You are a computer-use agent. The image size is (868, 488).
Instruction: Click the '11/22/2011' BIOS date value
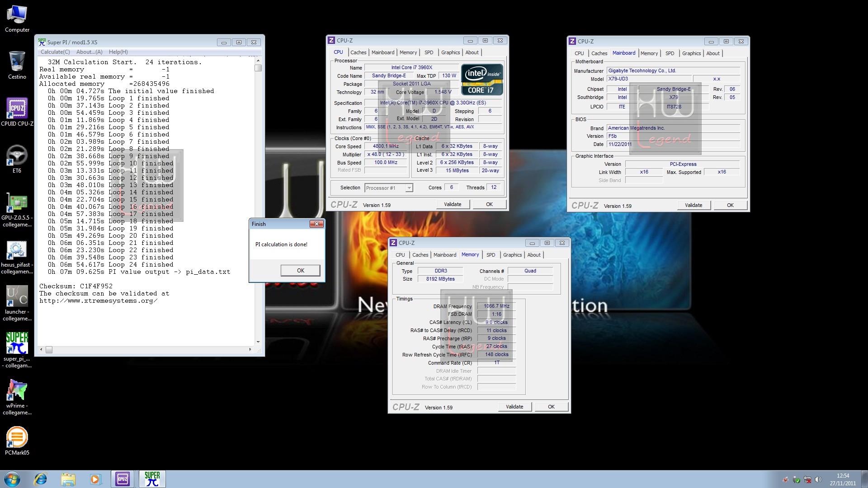coord(620,144)
